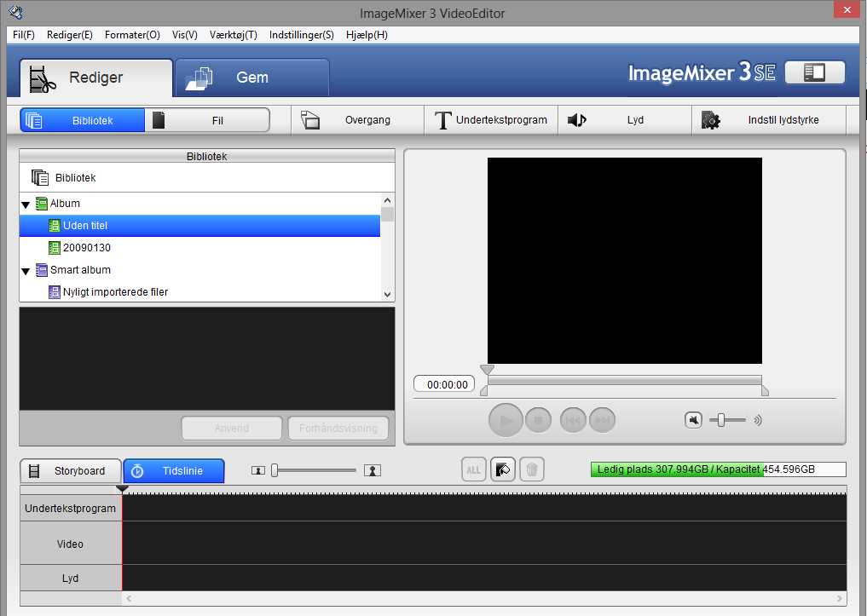Image resolution: width=867 pixels, height=616 pixels.
Task: Select the Video track label
Action: click(x=71, y=544)
